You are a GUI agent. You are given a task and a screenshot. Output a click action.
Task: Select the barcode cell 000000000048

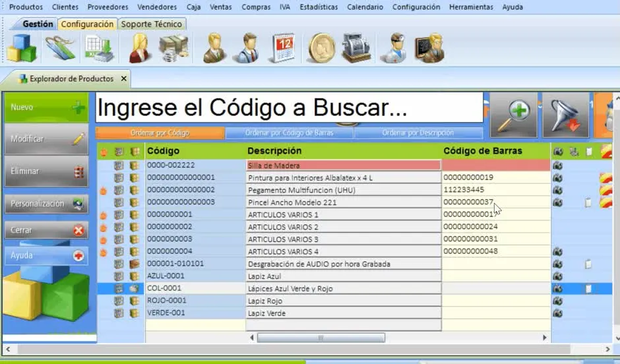[496, 251]
